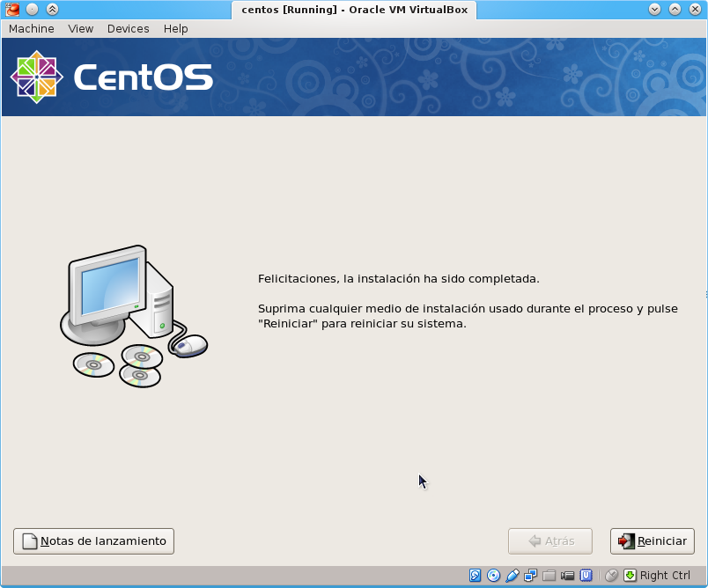
Task: Click the hard disk activity indicator
Action: [x=475, y=576]
